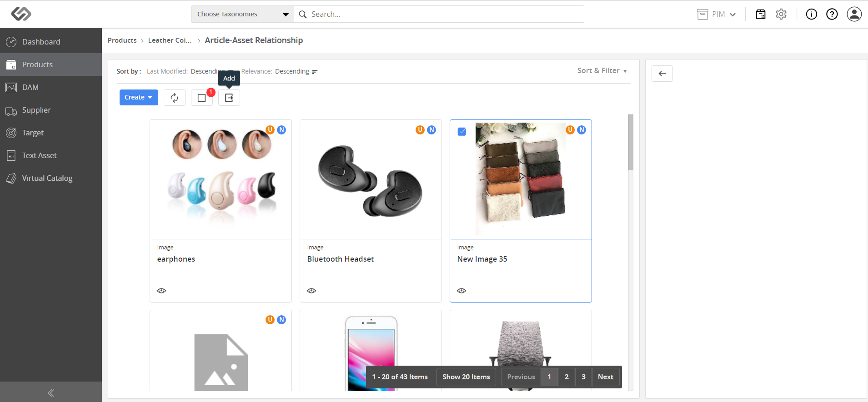Click the Previous page button
This screenshot has width=868, height=402.
[521, 377]
